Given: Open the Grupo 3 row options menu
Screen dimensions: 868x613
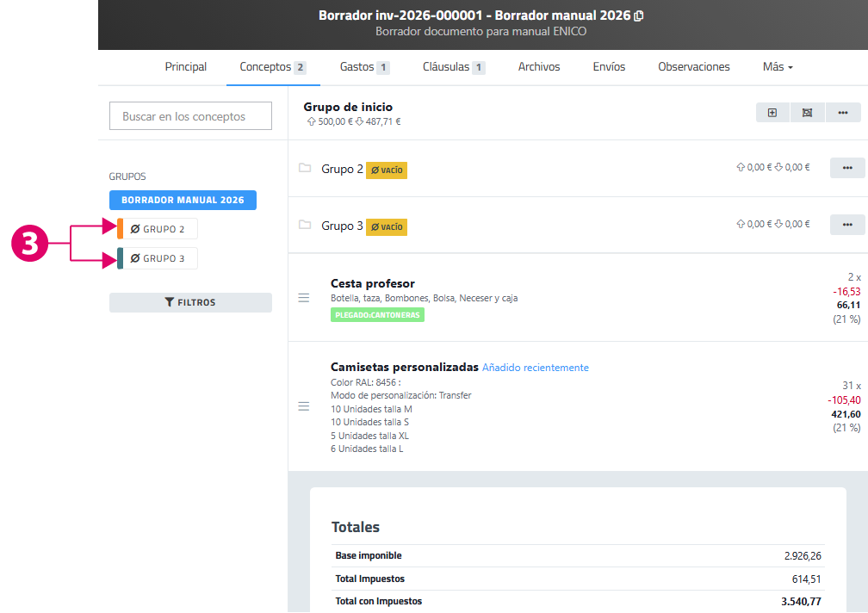Looking at the screenshot, I should tap(846, 225).
